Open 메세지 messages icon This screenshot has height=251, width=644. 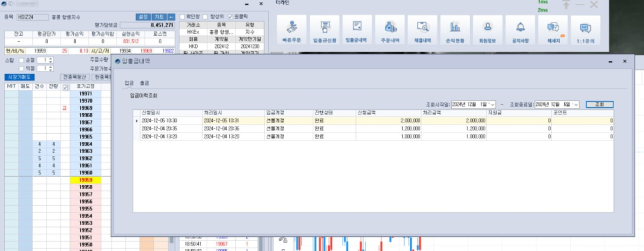point(553,30)
